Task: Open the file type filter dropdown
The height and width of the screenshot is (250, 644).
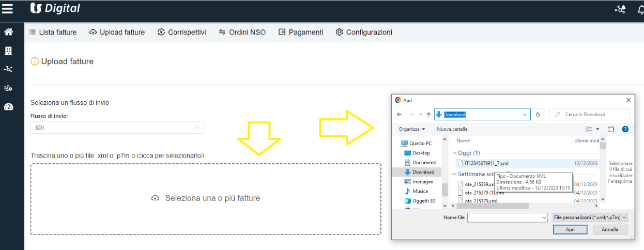Action: click(589, 218)
